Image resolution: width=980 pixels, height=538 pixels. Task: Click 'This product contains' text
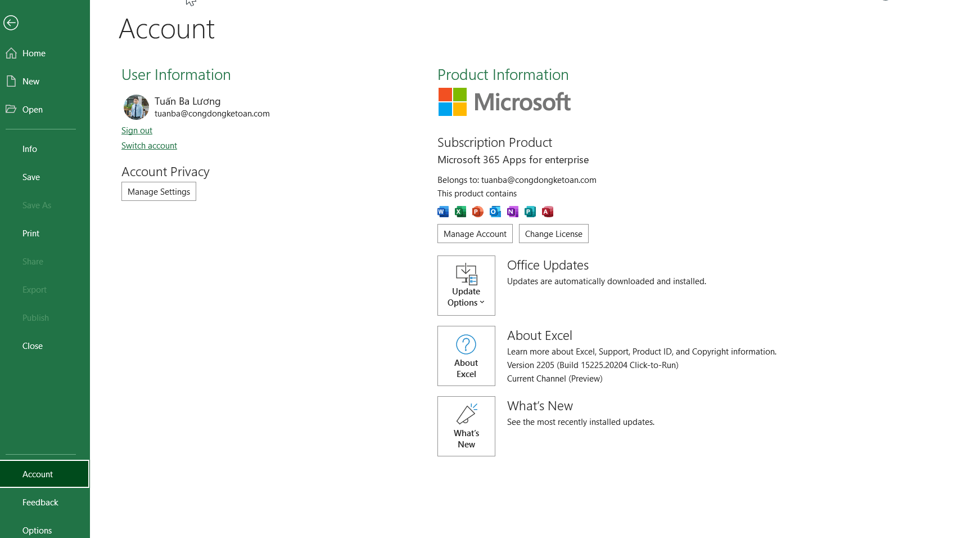pos(477,194)
